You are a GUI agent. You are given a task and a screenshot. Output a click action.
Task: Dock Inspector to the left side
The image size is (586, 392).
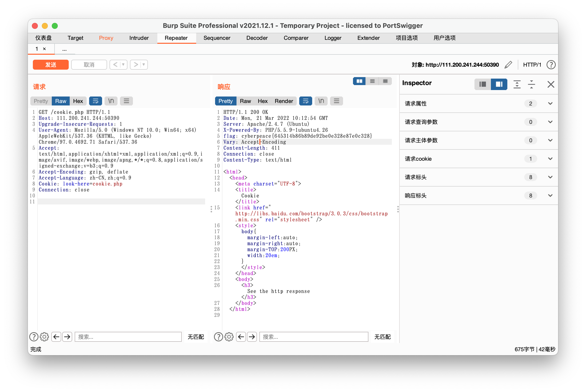pyautogui.click(x=482, y=84)
